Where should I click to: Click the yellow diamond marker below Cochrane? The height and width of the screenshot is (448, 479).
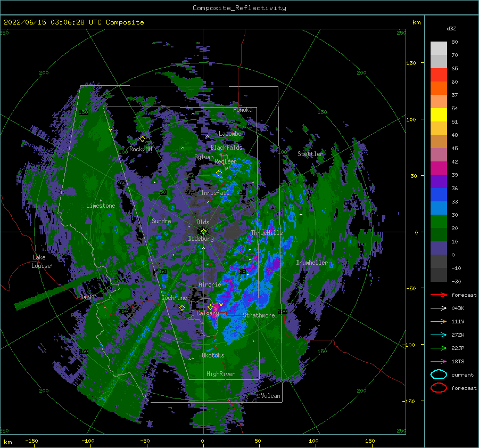[x=183, y=307]
